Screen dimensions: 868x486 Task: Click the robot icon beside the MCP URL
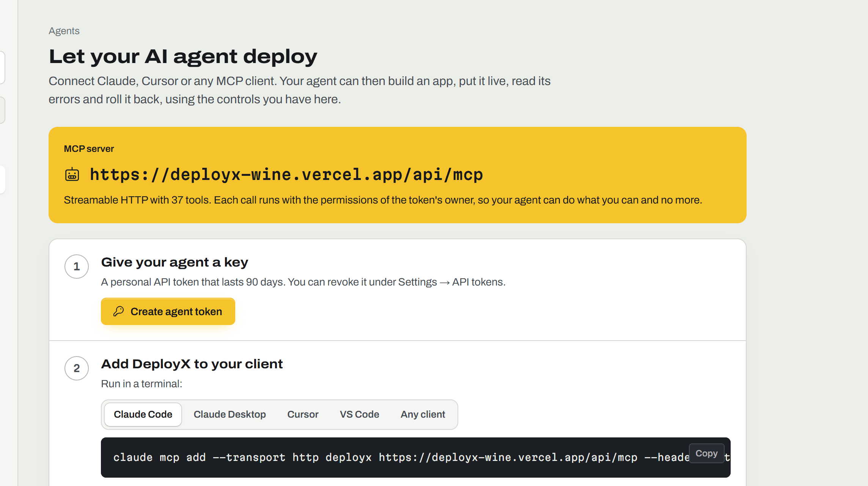click(x=72, y=175)
